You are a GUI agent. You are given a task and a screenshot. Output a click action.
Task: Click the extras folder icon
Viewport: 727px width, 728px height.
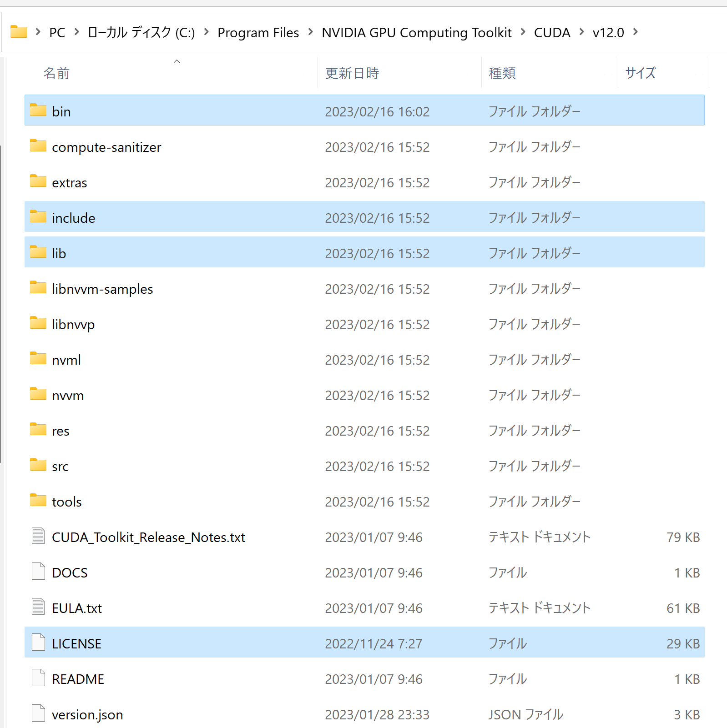(38, 181)
